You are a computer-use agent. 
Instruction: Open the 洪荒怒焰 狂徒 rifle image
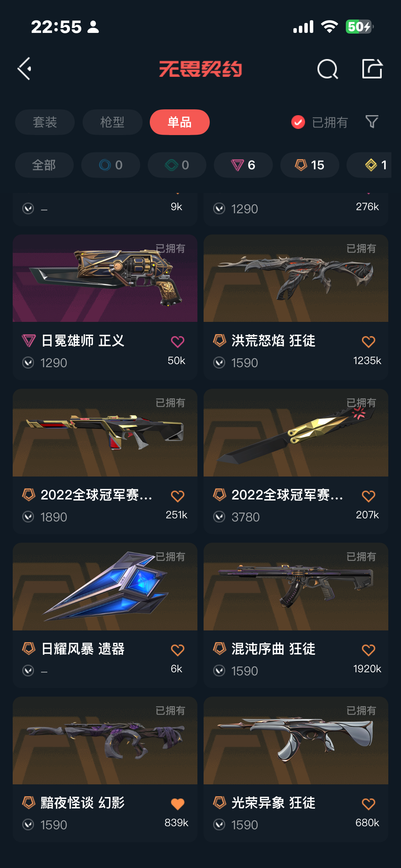click(x=296, y=278)
